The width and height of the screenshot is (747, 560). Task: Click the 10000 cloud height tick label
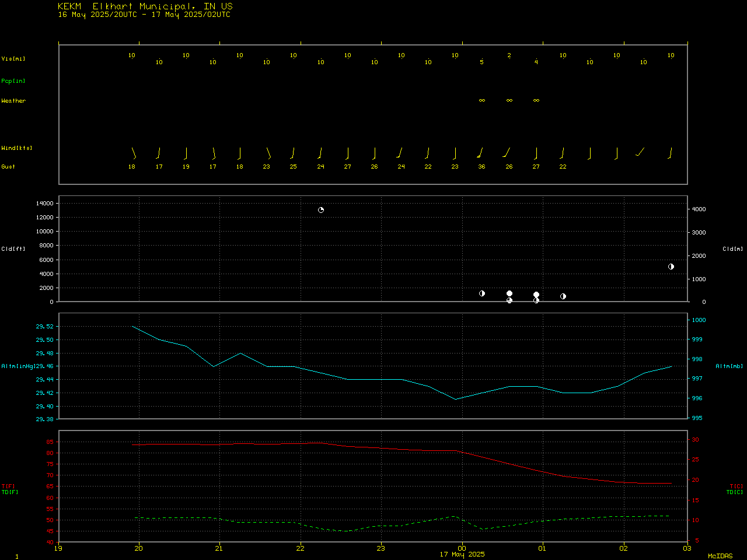coord(45,232)
